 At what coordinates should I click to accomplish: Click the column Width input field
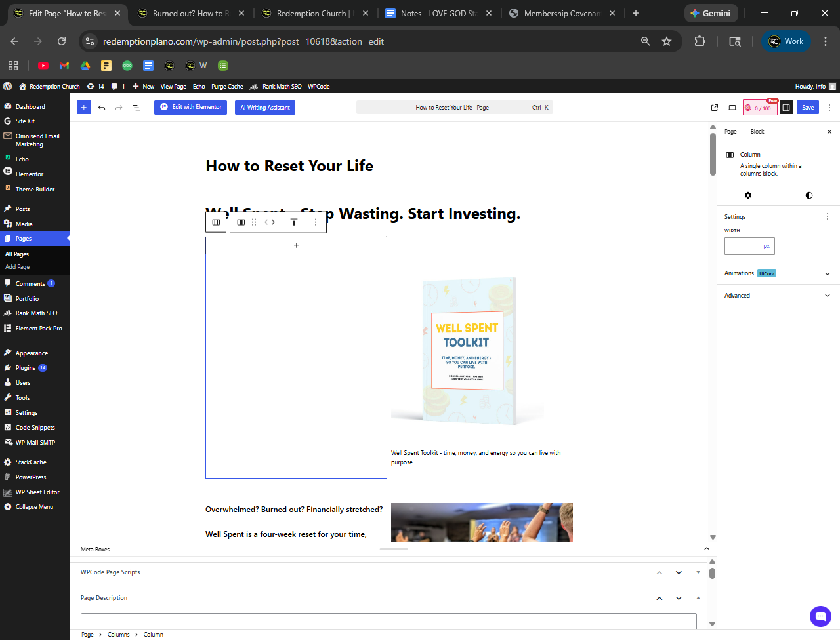[742, 247]
